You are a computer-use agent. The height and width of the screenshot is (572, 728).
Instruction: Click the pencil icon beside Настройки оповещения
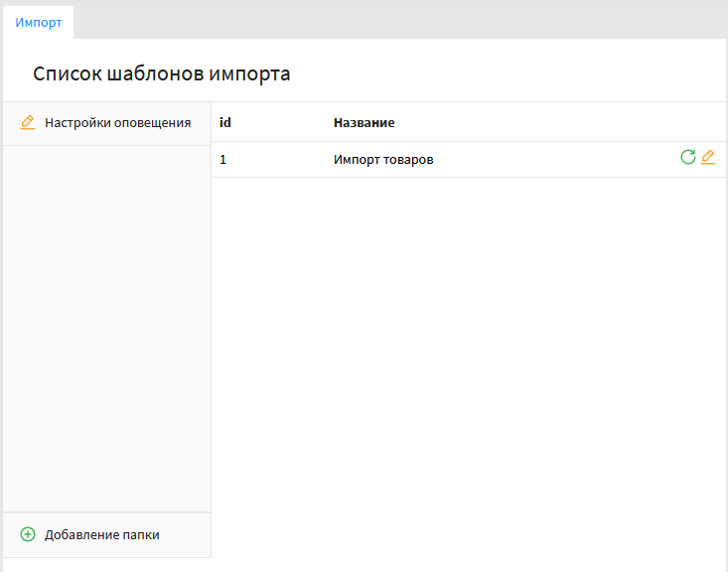coord(28,123)
